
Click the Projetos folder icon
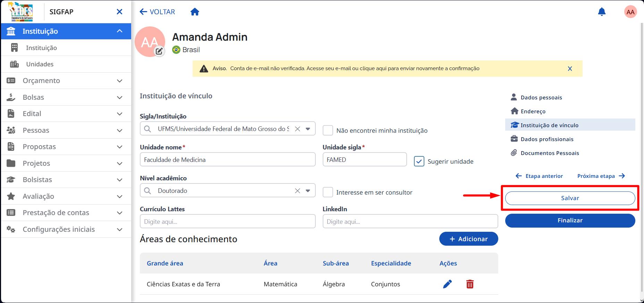tap(11, 163)
